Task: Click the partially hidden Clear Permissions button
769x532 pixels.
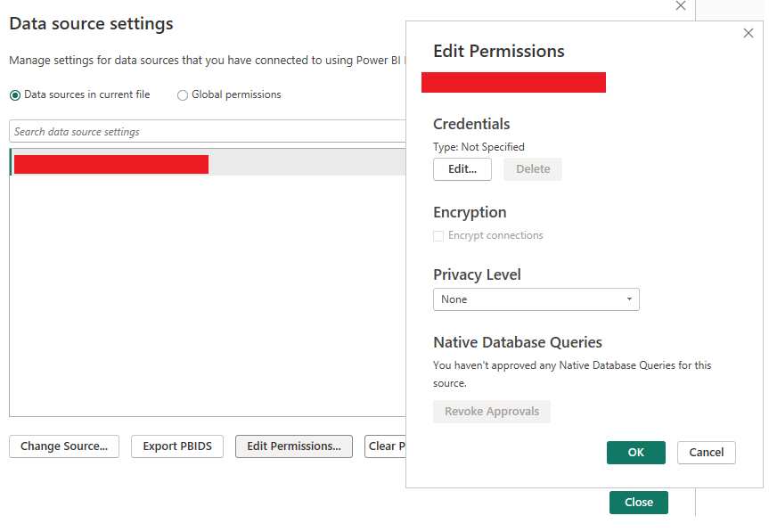Action: [386, 446]
